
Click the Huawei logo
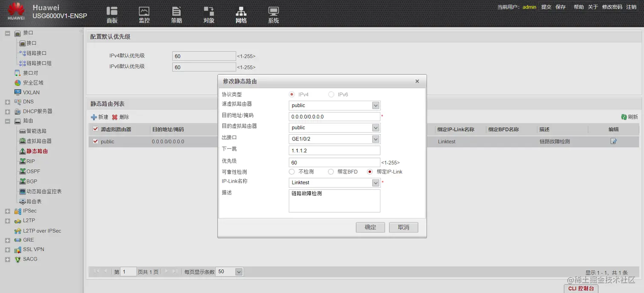(x=16, y=12)
